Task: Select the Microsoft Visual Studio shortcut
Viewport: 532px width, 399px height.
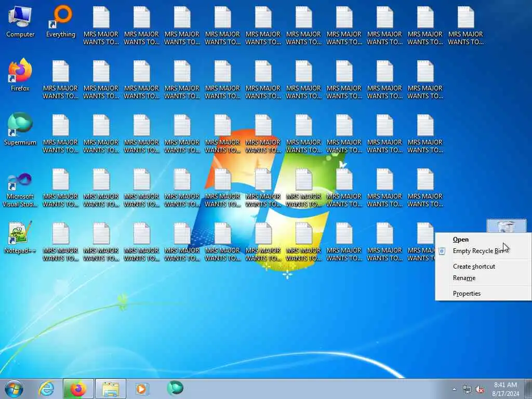Action: click(x=20, y=190)
